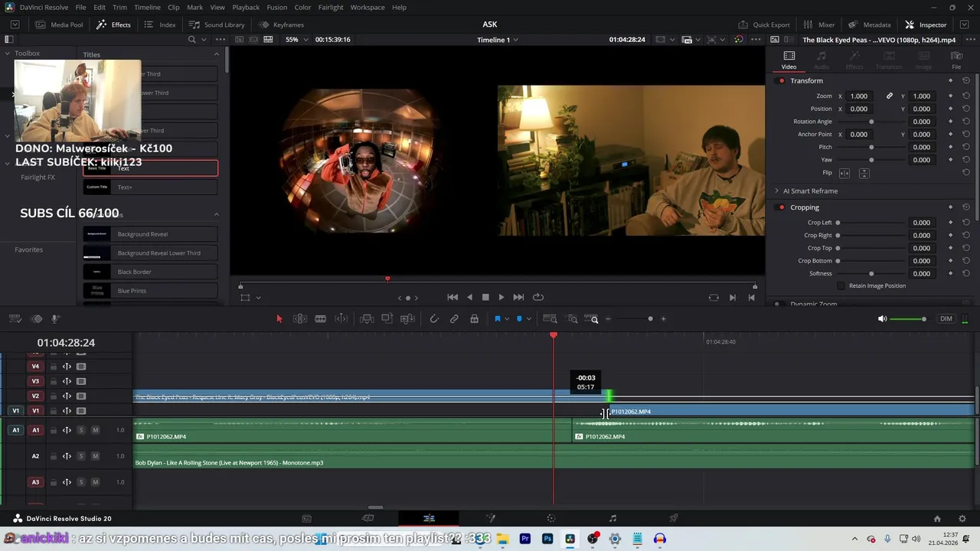
Task: Collapse the Titles category chevron
Action: point(216,54)
